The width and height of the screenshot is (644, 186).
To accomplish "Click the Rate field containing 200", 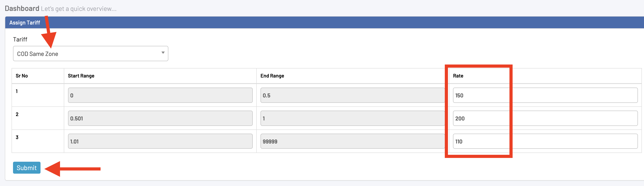I will (545, 118).
